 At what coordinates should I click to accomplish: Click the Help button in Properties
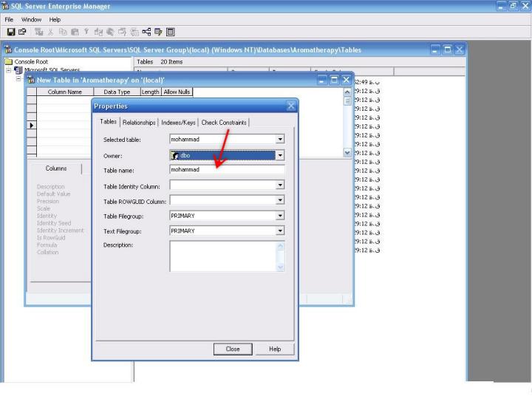click(275, 349)
